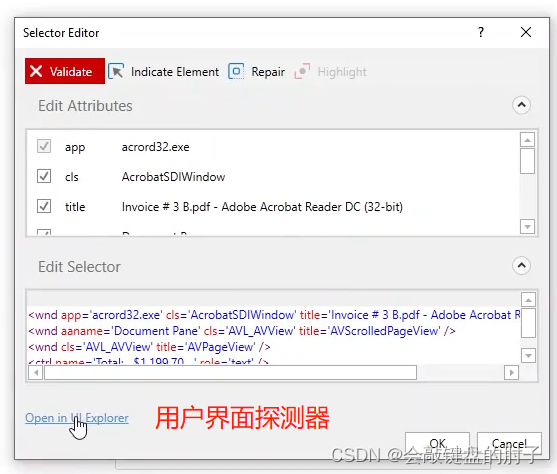Click the Cancel button
Screen dimensions: 557x474
click(509, 443)
